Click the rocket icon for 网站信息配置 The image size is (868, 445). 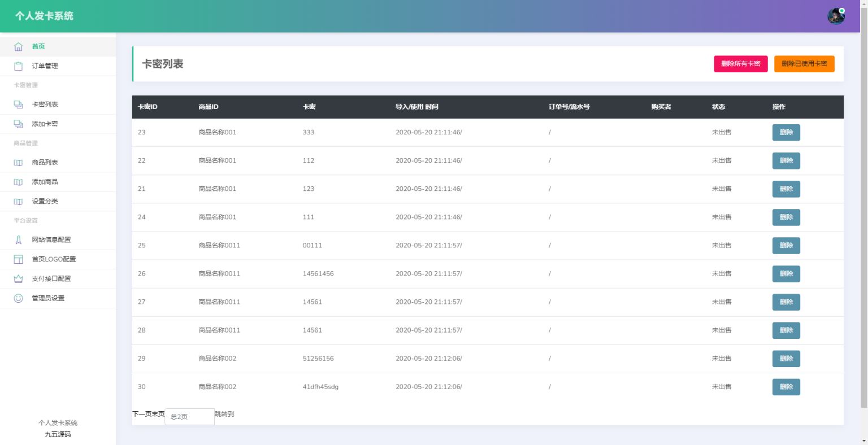coord(18,240)
